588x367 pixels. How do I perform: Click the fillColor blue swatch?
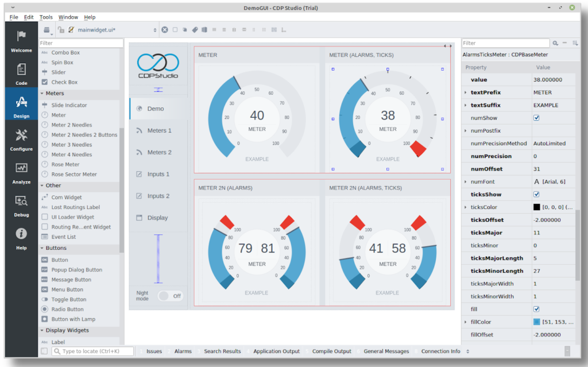point(536,322)
